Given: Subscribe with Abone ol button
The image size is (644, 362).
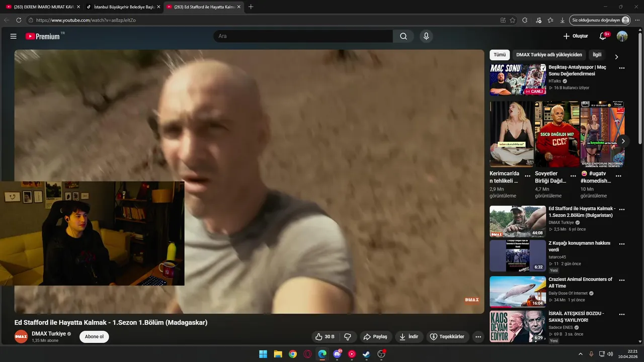Looking at the screenshot, I should [x=94, y=337].
